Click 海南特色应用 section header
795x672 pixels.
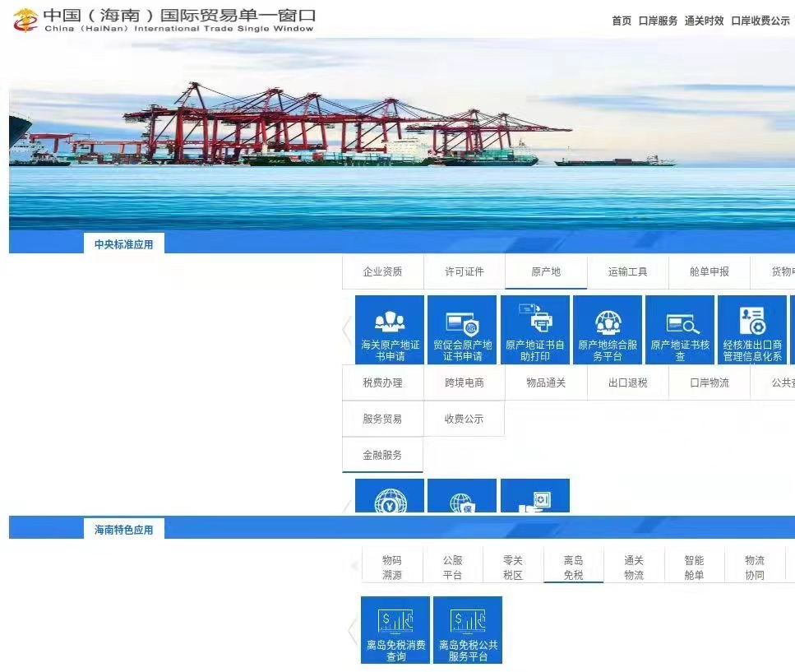(x=123, y=530)
